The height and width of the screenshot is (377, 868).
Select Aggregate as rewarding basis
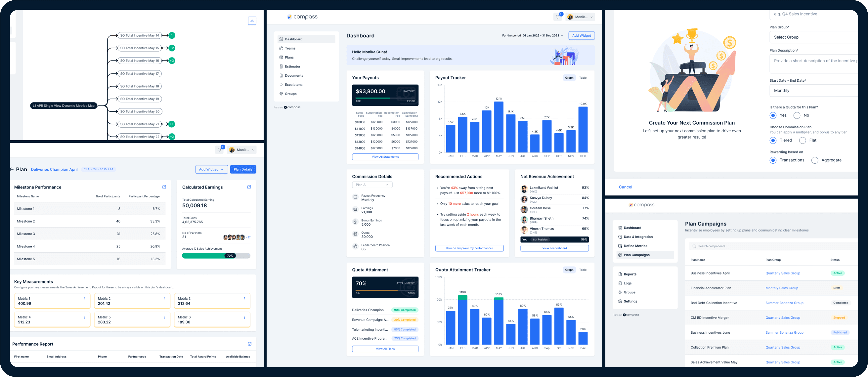click(x=815, y=160)
